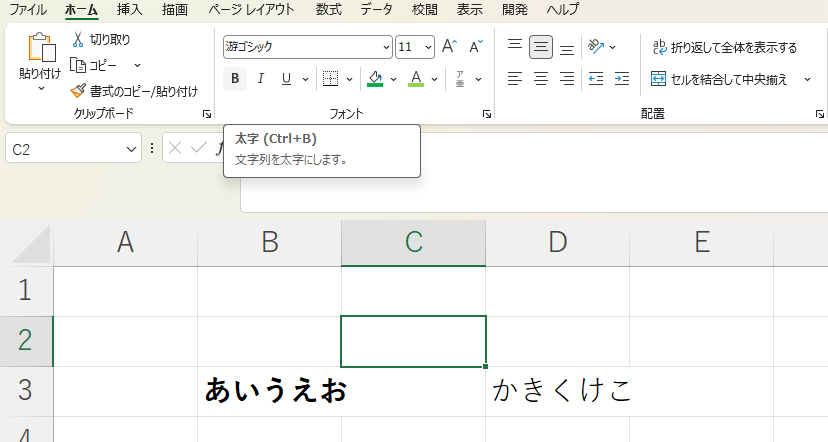Open the font color dropdown arrow
The image size is (828, 442).
[x=434, y=79]
